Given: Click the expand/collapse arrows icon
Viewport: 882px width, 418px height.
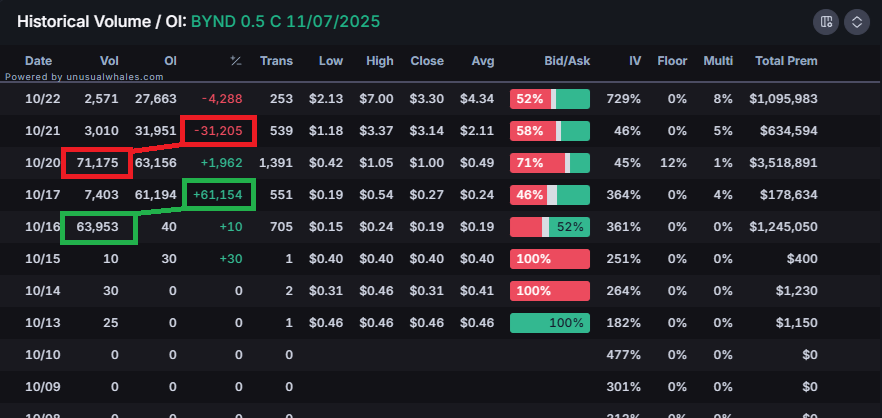Looking at the screenshot, I should [x=857, y=22].
